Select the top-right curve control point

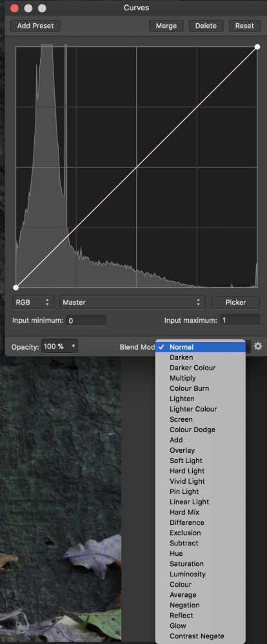[x=257, y=47]
